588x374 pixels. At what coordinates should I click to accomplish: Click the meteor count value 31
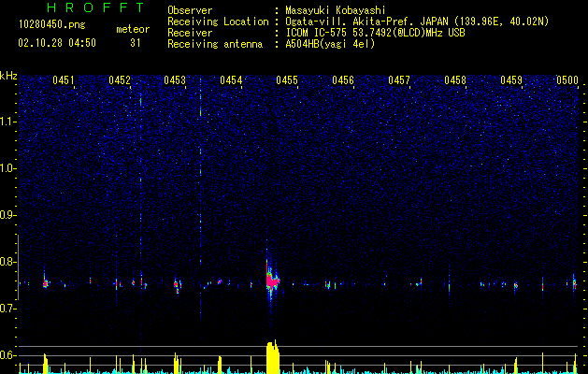coord(136,43)
